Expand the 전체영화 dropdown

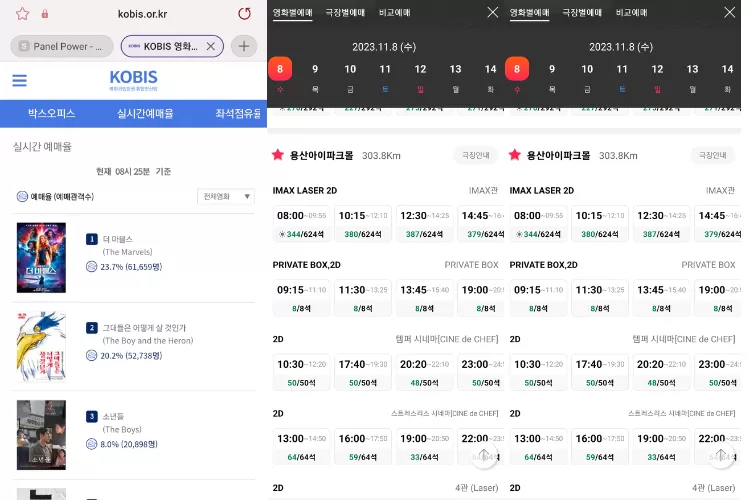pyautogui.click(x=226, y=197)
